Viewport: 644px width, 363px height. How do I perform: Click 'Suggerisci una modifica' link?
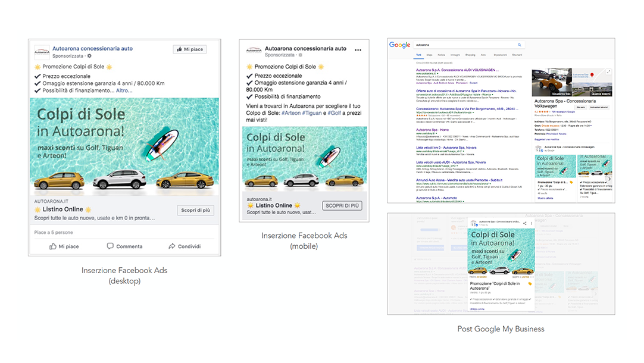pos(546,140)
